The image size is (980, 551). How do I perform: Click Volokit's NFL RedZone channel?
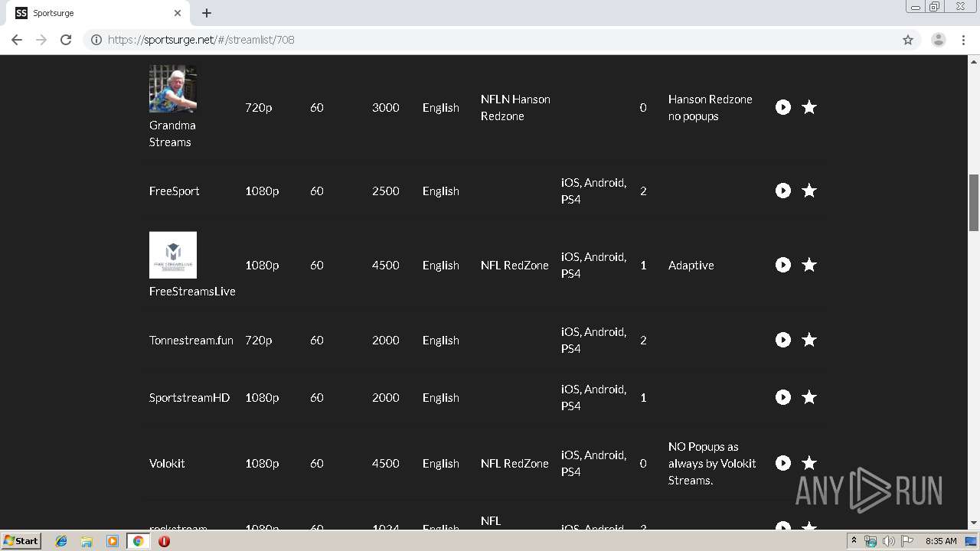coord(514,463)
